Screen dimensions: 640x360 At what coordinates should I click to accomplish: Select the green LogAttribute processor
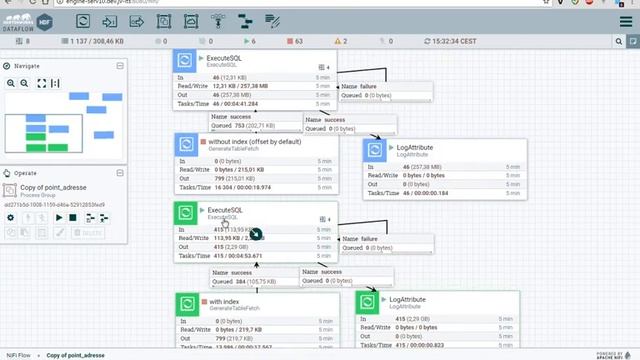(x=438, y=320)
